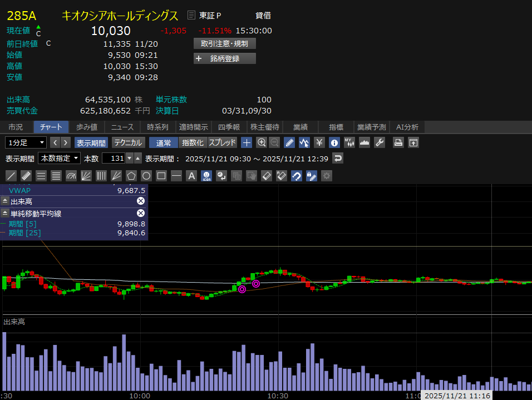Click the 取引注意・規制 button
The image size is (532, 400).
[225, 43]
